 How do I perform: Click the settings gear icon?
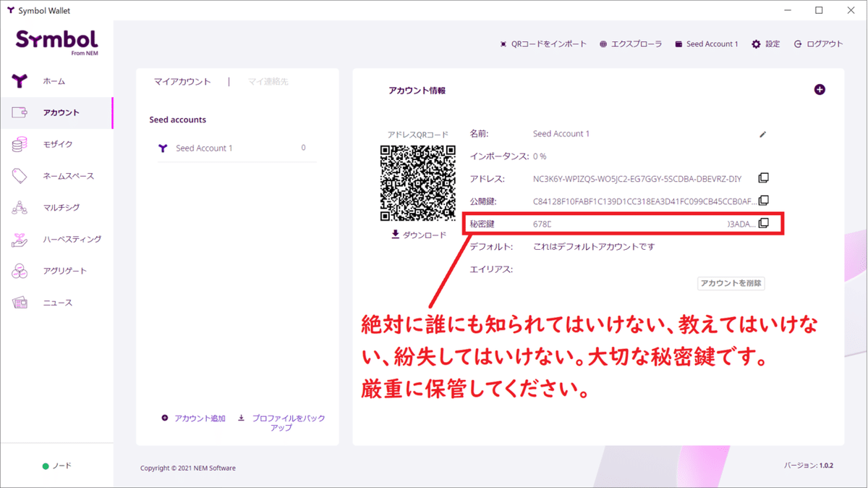pyautogui.click(x=756, y=44)
